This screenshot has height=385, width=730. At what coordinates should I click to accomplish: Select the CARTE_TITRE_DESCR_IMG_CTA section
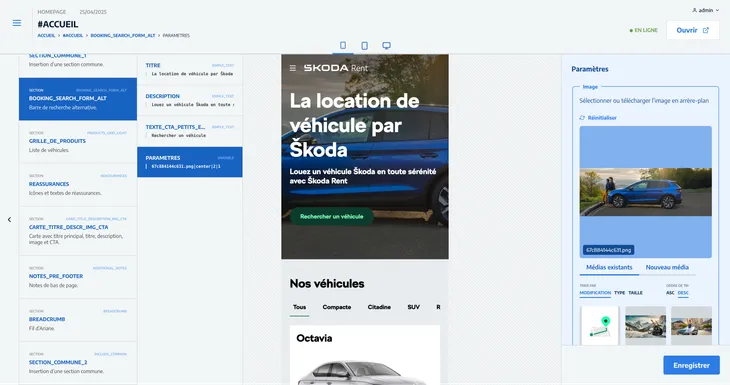tap(78, 231)
